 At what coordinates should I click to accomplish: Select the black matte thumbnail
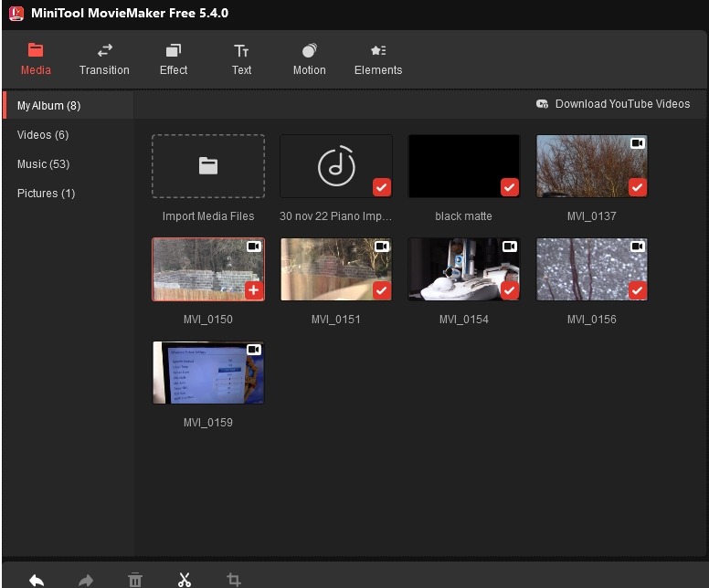pos(464,166)
